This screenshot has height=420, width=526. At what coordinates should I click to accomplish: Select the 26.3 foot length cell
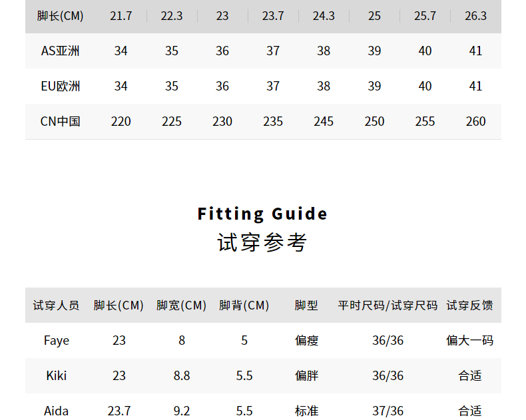(475, 16)
